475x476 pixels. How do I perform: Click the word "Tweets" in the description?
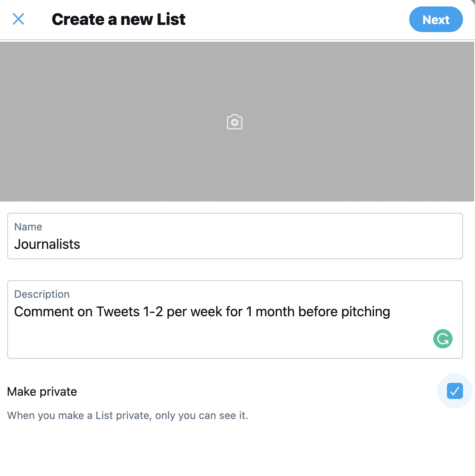[118, 312]
